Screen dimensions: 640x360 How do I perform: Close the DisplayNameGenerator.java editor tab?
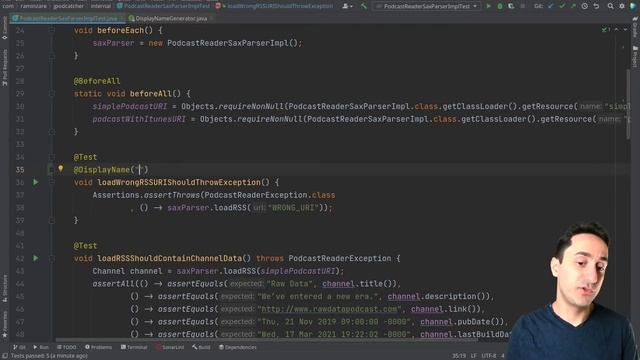click(x=211, y=18)
